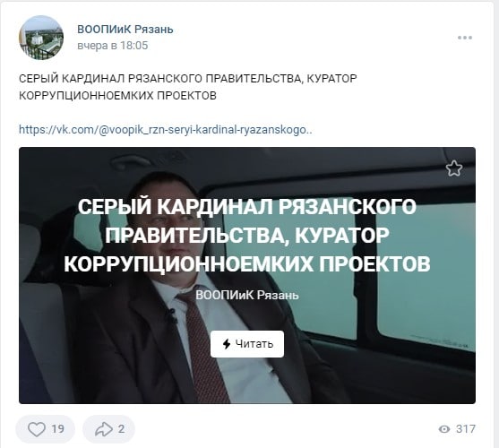Click the view count 317

466,429
